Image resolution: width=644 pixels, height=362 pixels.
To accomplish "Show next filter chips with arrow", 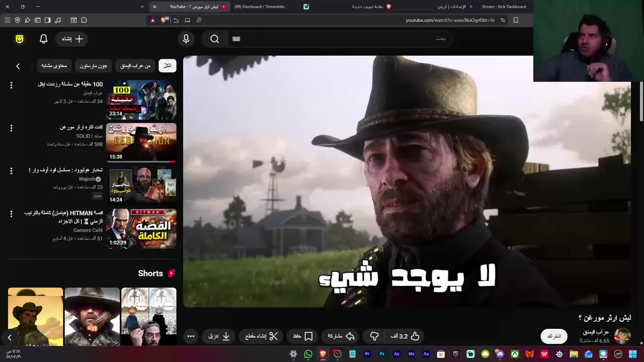I will point(18,66).
